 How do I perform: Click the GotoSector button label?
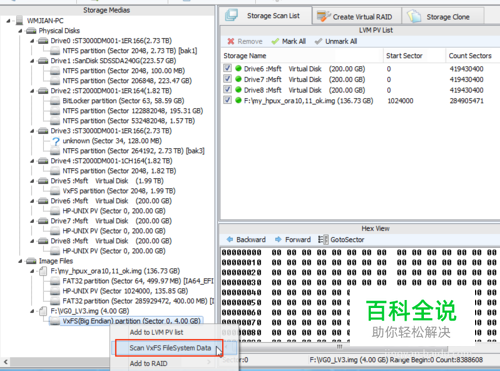tap(347, 239)
